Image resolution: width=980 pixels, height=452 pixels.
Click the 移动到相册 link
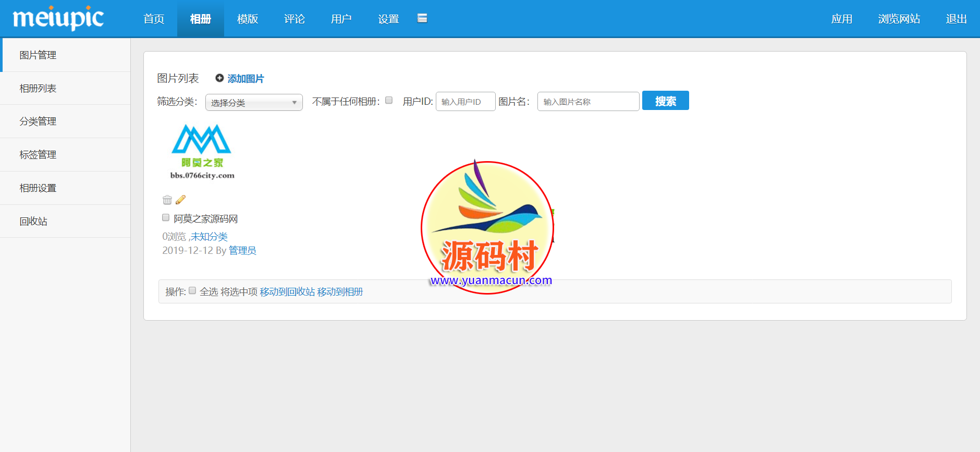coord(340,292)
